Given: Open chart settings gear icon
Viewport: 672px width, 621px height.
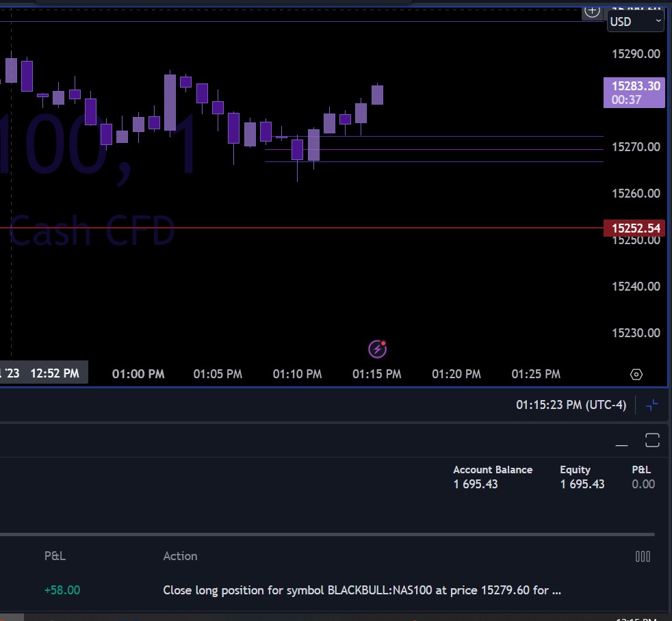Looking at the screenshot, I should (636, 374).
